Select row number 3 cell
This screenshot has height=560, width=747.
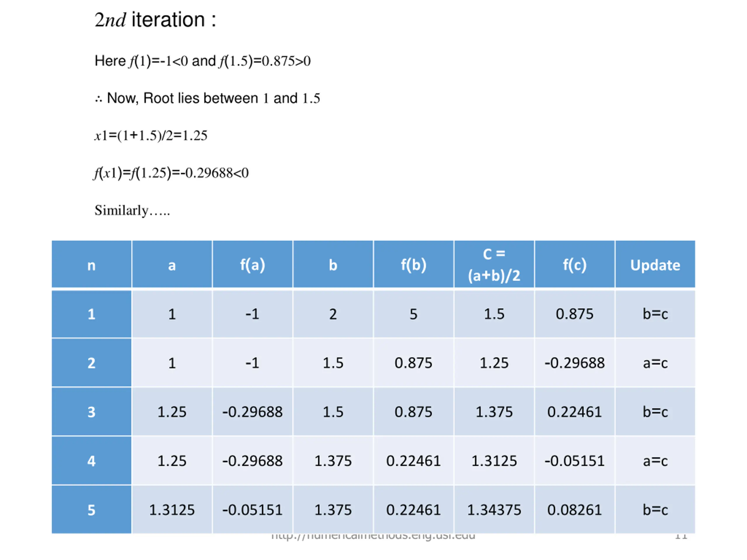point(91,412)
